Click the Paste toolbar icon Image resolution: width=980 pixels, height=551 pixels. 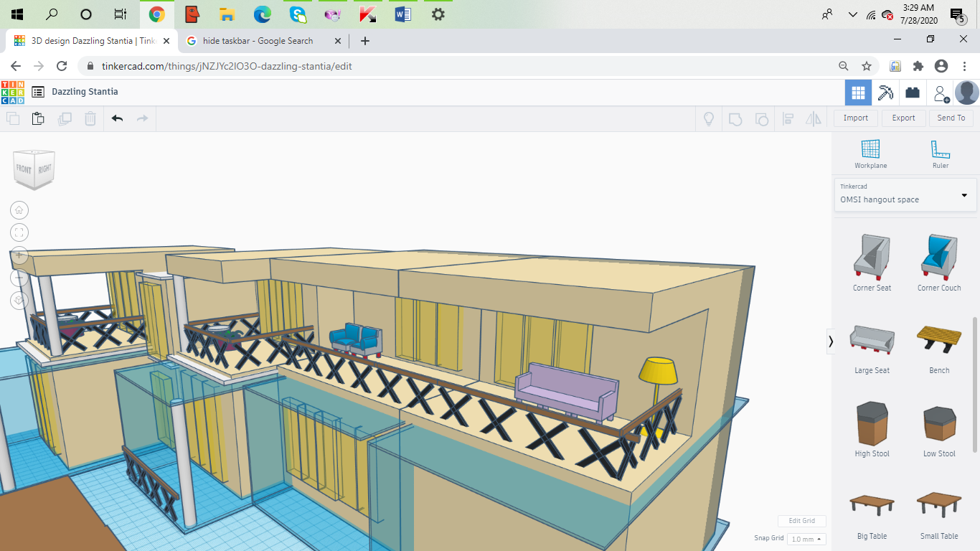38,118
